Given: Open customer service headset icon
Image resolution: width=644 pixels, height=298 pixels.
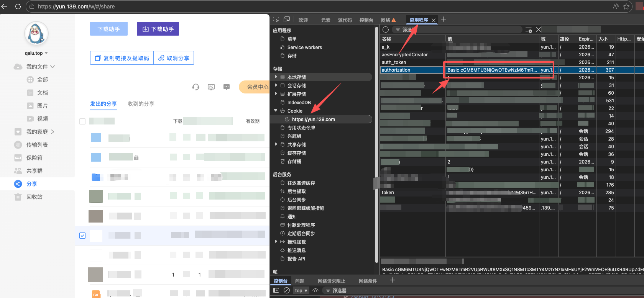Looking at the screenshot, I should [196, 87].
